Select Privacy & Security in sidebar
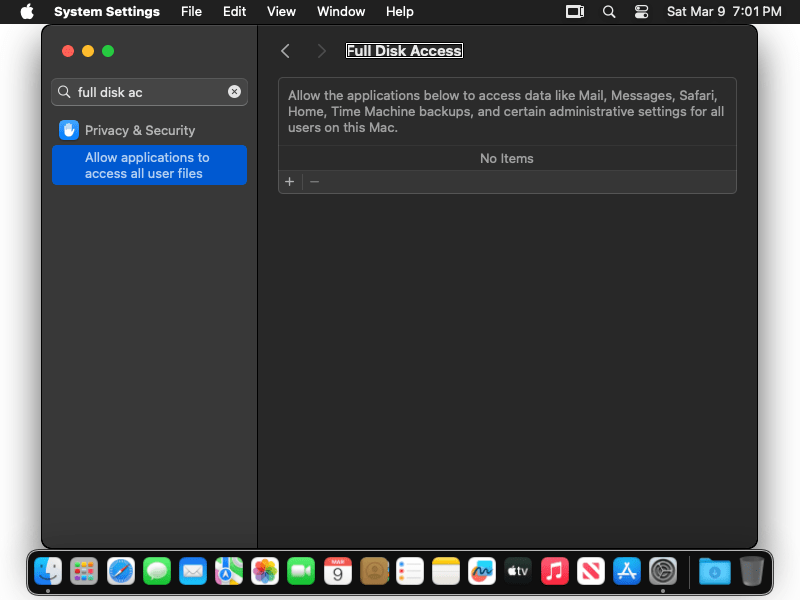 tap(140, 130)
